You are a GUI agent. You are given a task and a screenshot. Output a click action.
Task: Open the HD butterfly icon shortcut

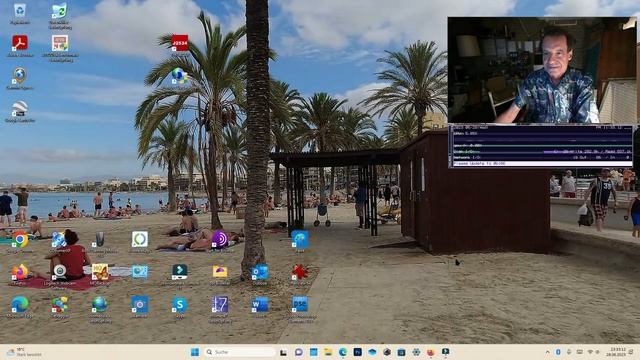pyautogui.click(x=100, y=272)
